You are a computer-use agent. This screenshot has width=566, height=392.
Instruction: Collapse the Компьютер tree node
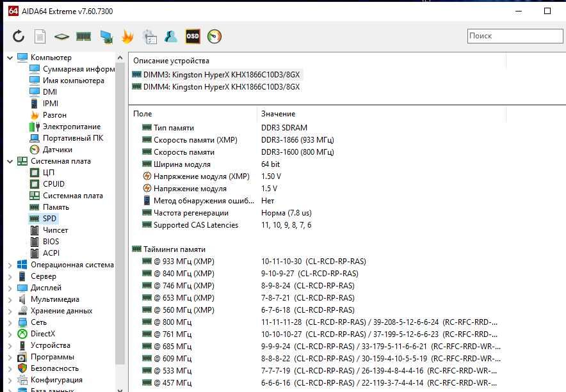(10, 58)
